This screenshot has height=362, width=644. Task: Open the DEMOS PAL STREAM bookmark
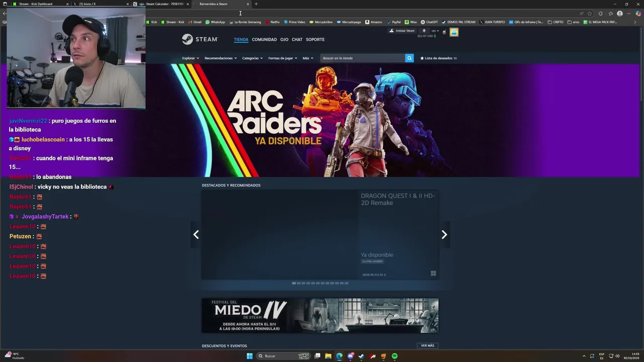458,22
